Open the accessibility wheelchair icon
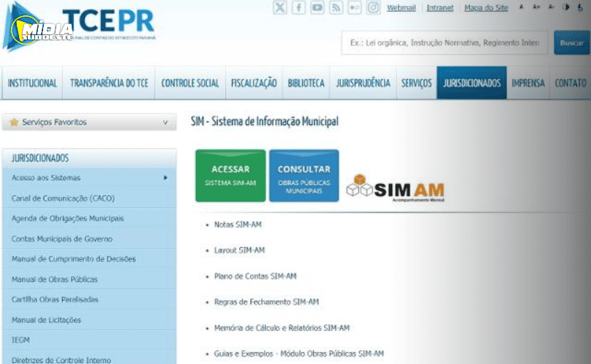The height and width of the screenshot is (364, 591). [580, 7]
